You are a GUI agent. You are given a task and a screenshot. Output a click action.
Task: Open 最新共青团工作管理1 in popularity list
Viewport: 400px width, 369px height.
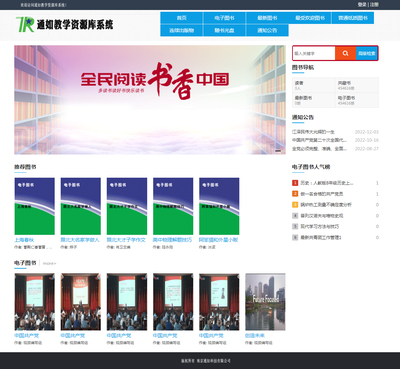321,238
